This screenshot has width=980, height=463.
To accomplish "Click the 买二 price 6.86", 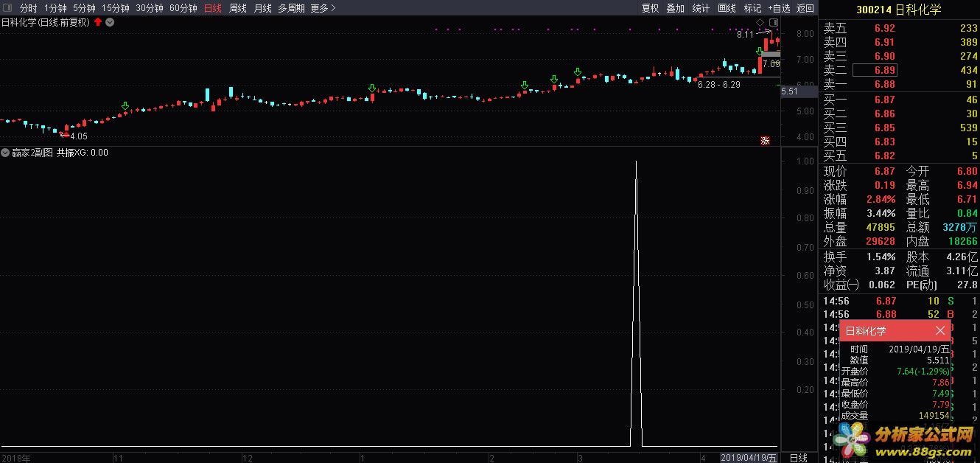I will [884, 114].
